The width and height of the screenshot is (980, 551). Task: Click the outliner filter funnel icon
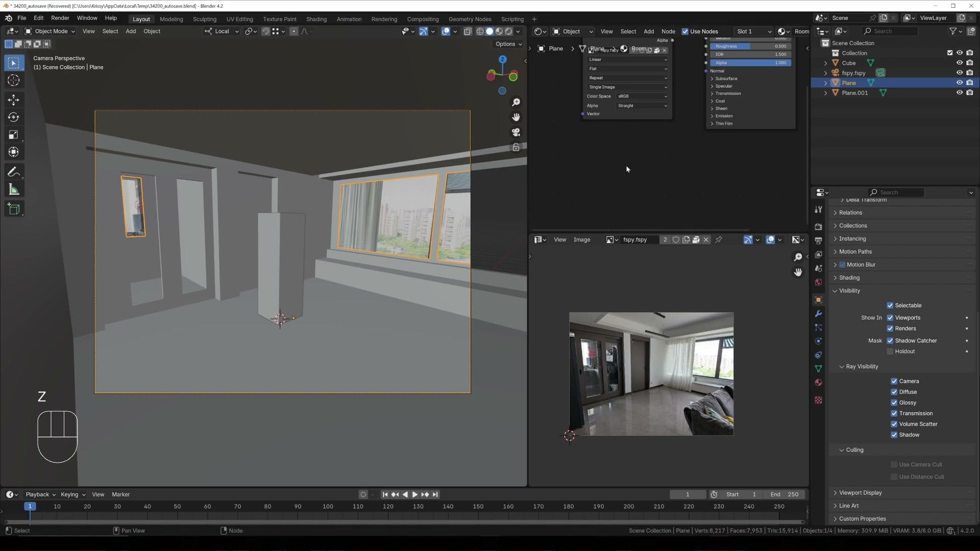tap(953, 32)
